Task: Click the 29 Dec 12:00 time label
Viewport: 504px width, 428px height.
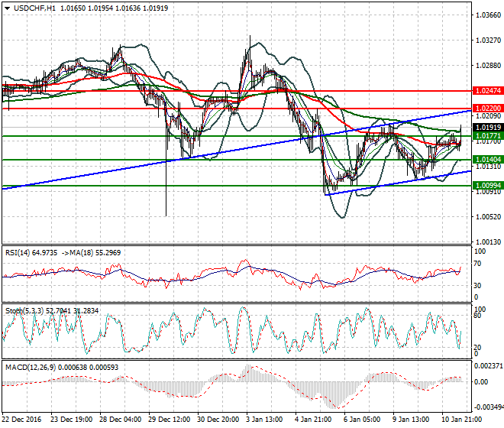Action: (x=170, y=420)
